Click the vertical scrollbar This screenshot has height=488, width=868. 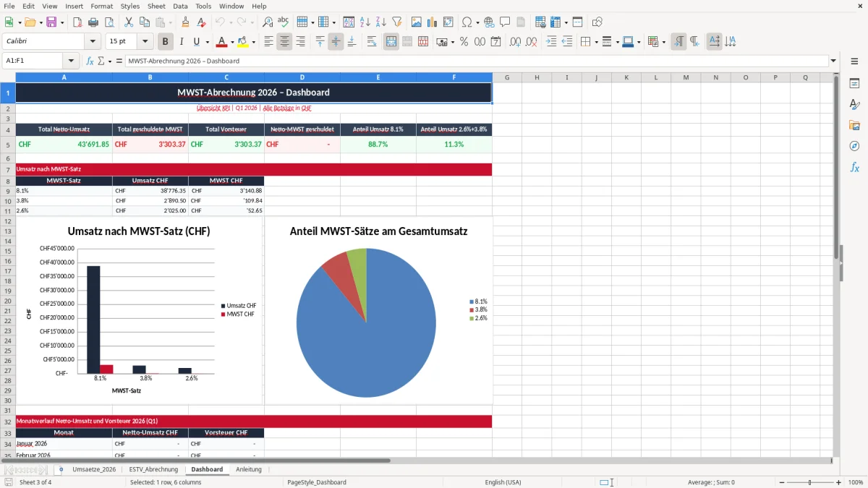tap(837, 264)
